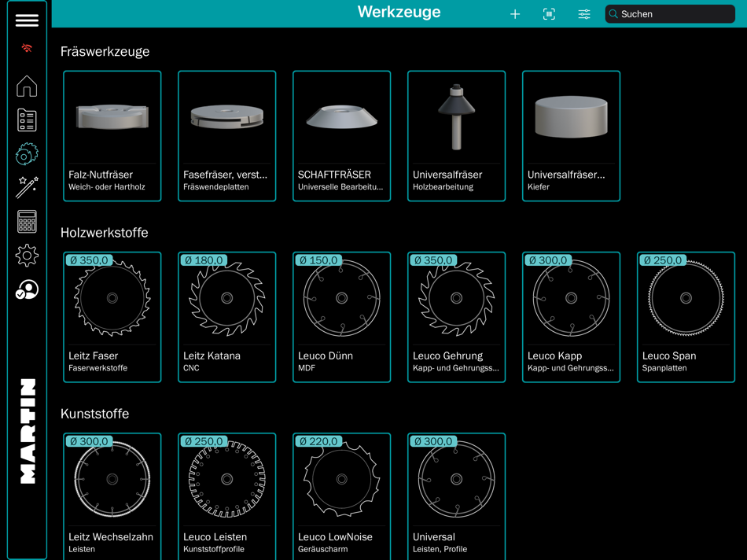
Task: Click the Ø 180,0 diameter badge
Action: [204, 260]
